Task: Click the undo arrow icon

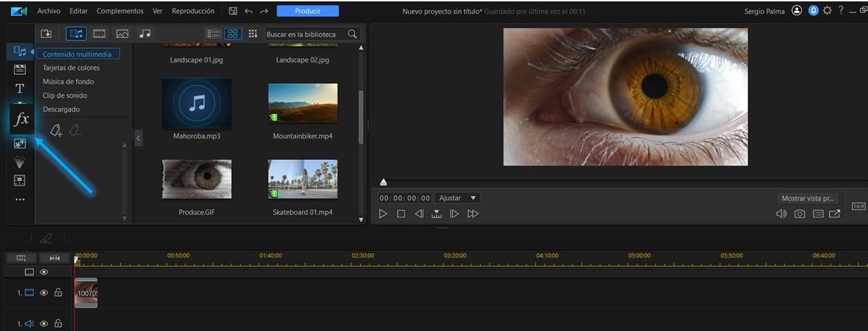Action: coord(249,11)
